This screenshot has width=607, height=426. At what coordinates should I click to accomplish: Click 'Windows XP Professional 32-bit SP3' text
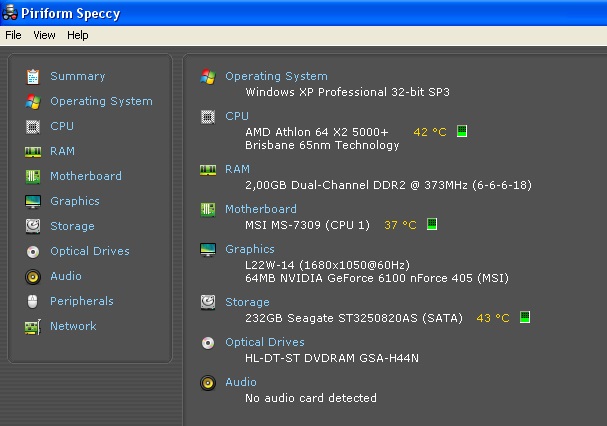coord(347,92)
